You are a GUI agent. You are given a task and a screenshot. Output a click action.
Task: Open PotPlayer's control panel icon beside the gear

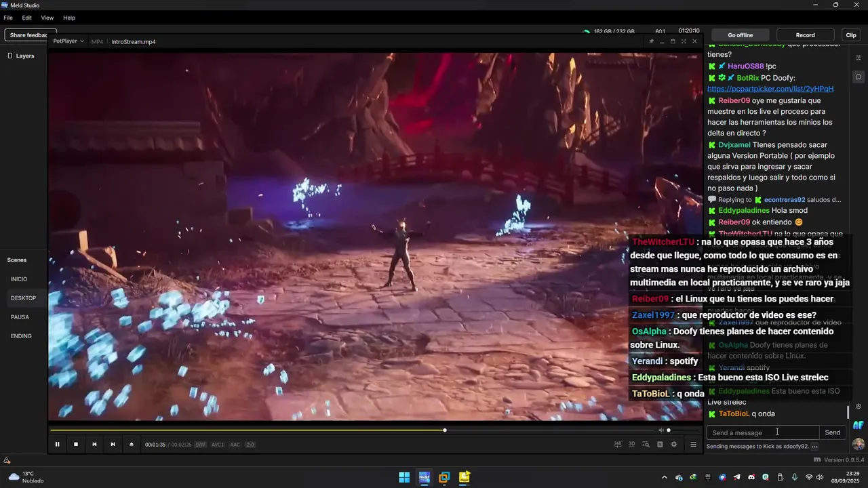click(660, 444)
